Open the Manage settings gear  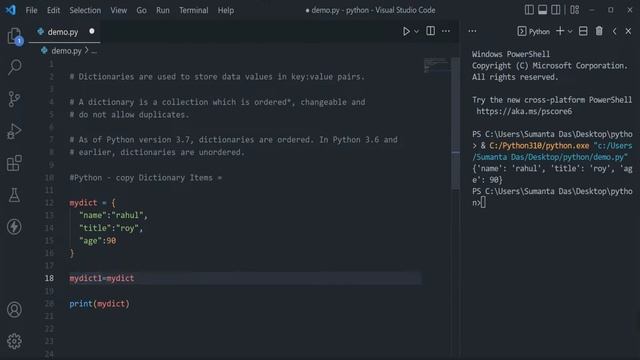(x=14, y=341)
